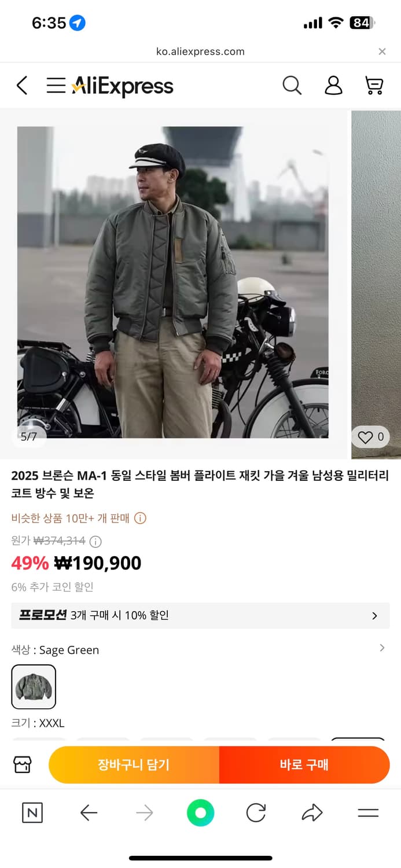Tap the info icon next to 원가 price
Viewport: 401px width, 868px height.
95,542
